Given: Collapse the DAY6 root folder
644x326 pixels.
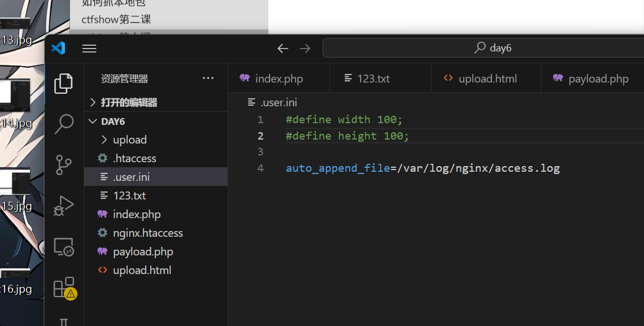Looking at the screenshot, I should click(x=113, y=121).
